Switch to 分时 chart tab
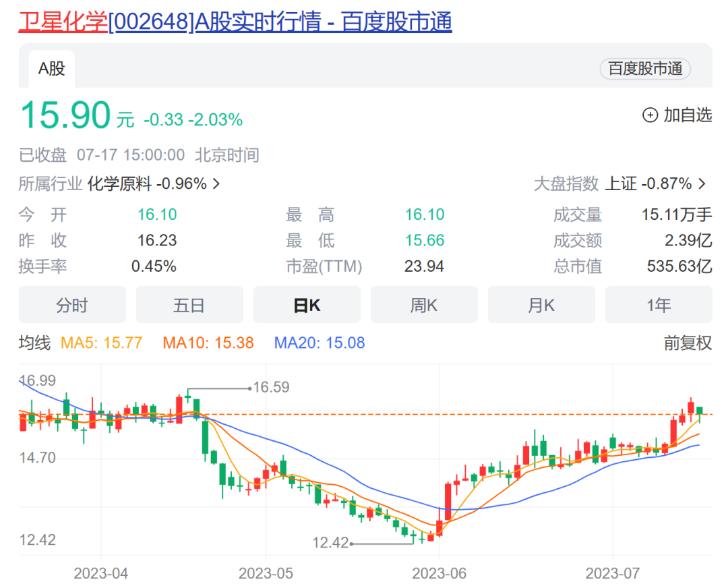Viewport: 728px width, 588px height. [x=72, y=305]
